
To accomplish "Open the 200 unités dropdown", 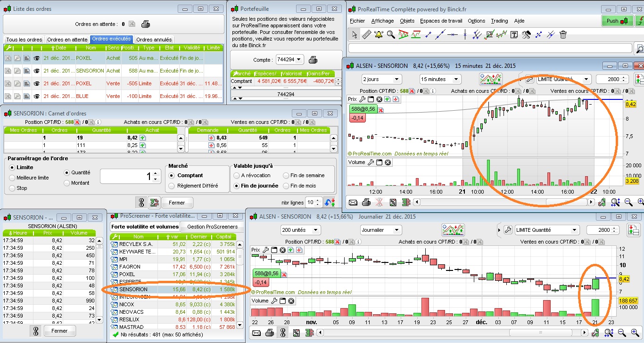I will click(x=300, y=230).
